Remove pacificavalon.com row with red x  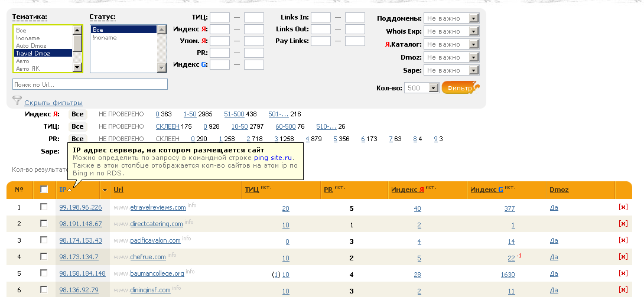click(623, 240)
